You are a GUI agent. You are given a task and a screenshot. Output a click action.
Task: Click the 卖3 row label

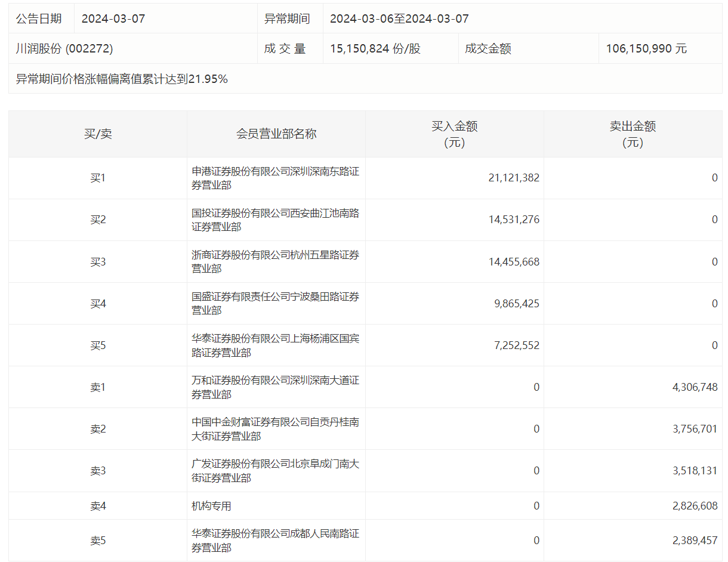(98, 471)
